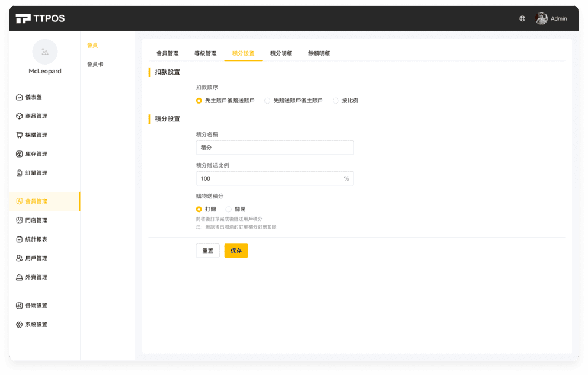Click the 重置 reset button
Image resolution: width=588 pixels, height=375 pixels.
[x=207, y=251]
